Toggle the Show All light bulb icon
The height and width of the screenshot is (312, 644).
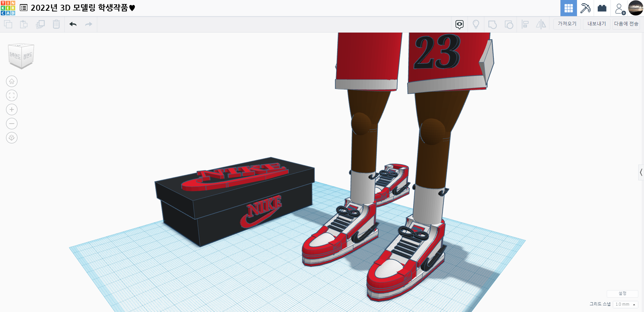coord(476,24)
